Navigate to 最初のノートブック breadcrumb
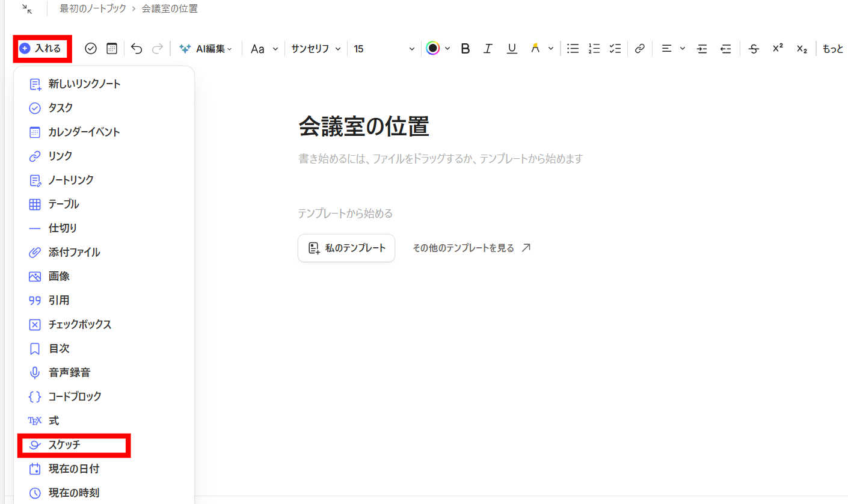 pyautogui.click(x=90, y=9)
